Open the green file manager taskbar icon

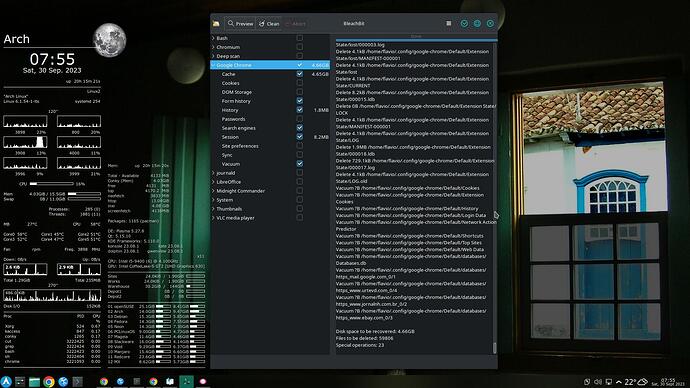pyautogui.click(x=34, y=382)
